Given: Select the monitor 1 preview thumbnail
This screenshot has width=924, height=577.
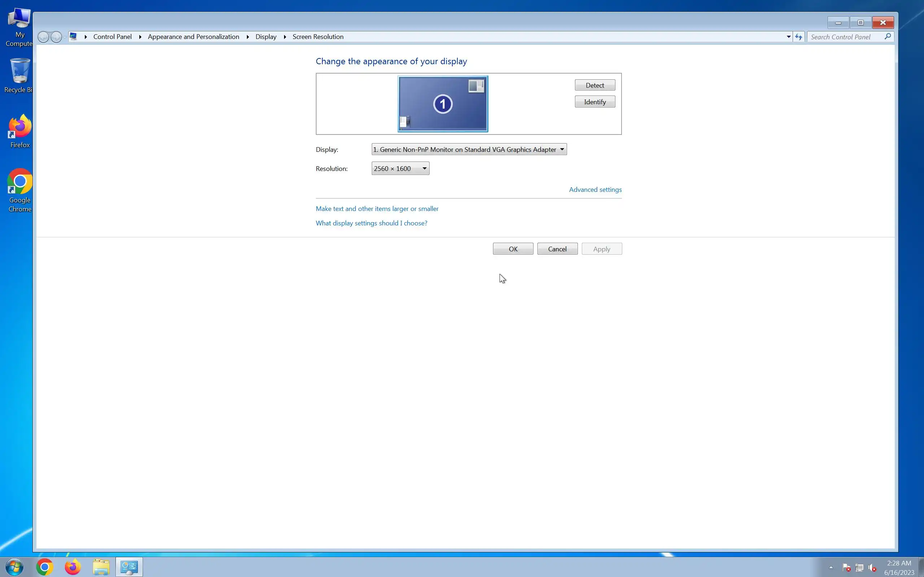Looking at the screenshot, I should (x=443, y=104).
